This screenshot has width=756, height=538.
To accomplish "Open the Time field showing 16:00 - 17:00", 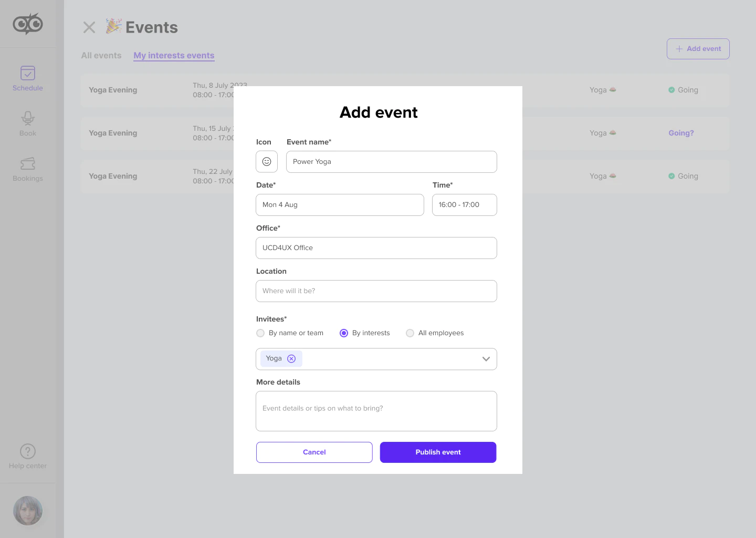I will pos(465,205).
